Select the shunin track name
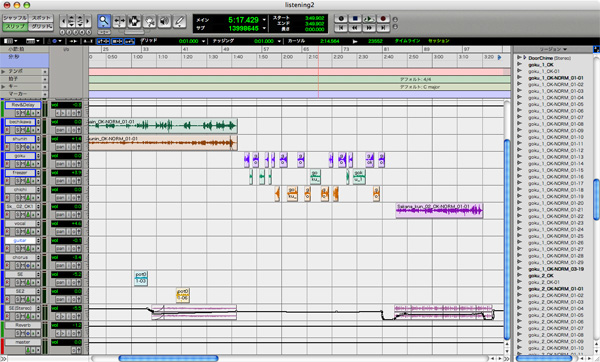 20,139
